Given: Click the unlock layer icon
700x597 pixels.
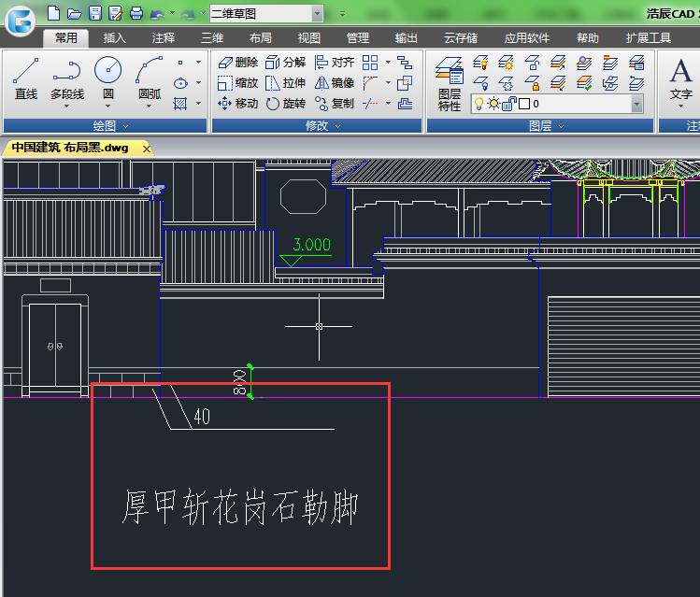Looking at the screenshot, I should coord(532,63).
